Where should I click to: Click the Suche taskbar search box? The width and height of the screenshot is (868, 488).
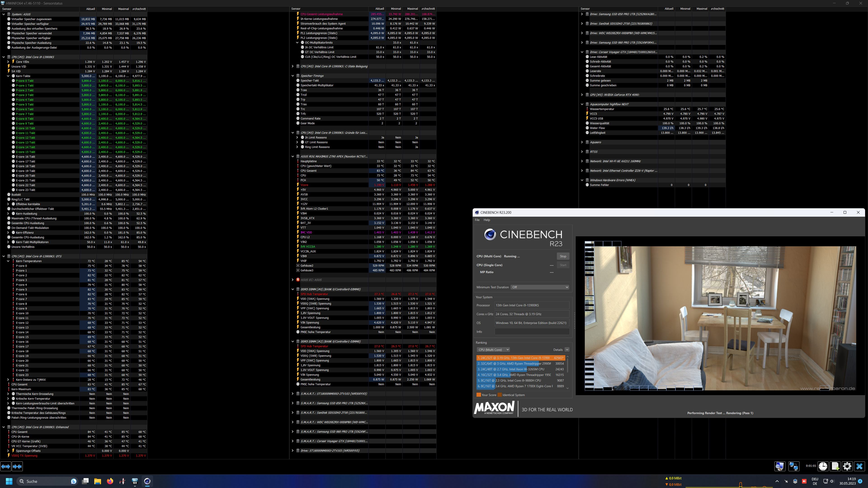(x=47, y=481)
